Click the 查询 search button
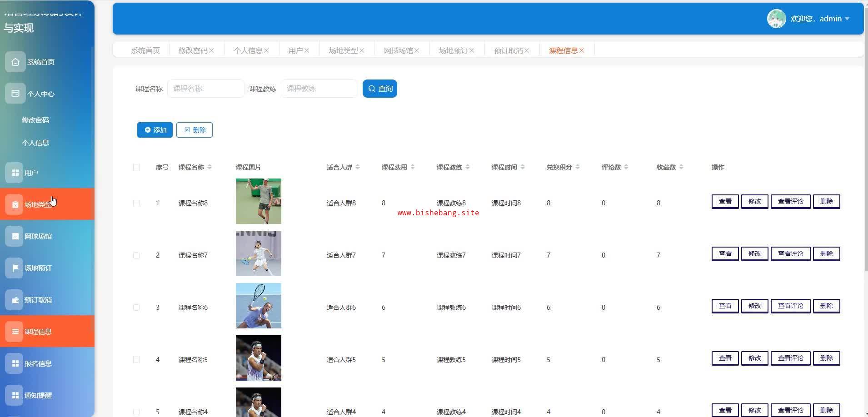The width and height of the screenshot is (868, 417). pyautogui.click(x=380, y=89)
